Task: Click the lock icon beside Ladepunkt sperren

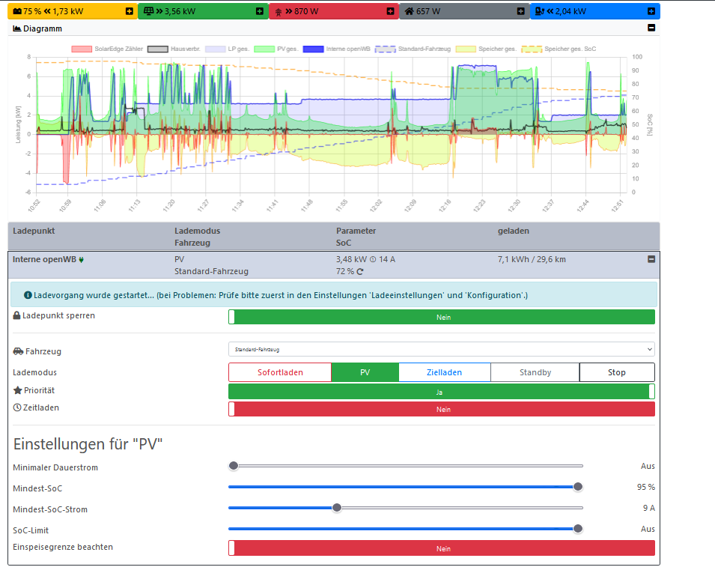Action: pyautogui.click(x=17, y=315)
